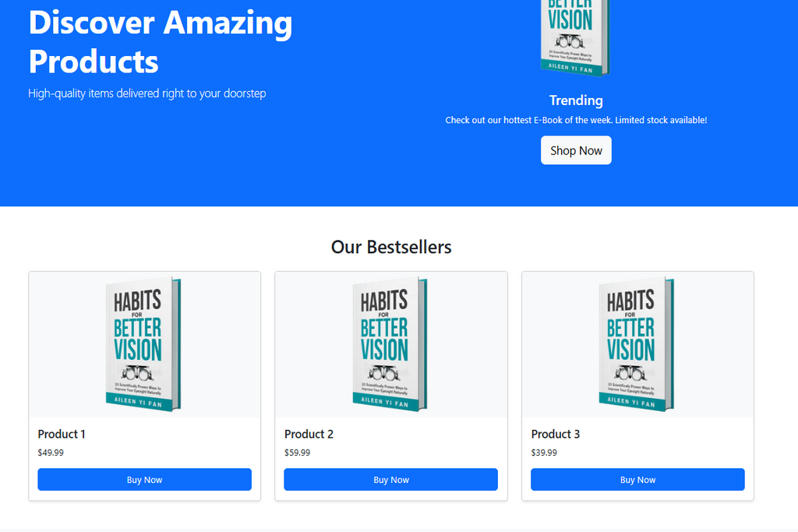
Task: Click the $39.99 price label
Action: pyautogui.click(x=544, y=453)
